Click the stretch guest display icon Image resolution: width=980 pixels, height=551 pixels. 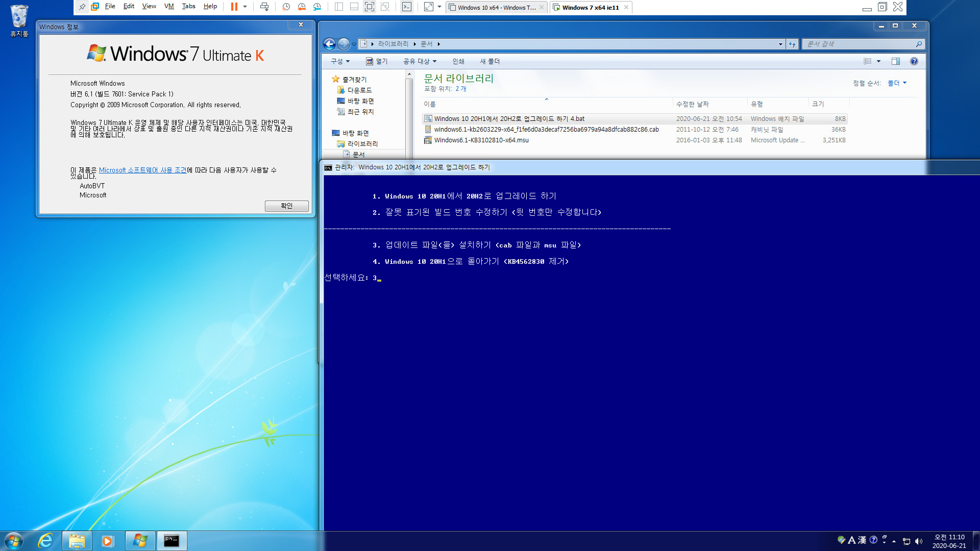point(429,7)
